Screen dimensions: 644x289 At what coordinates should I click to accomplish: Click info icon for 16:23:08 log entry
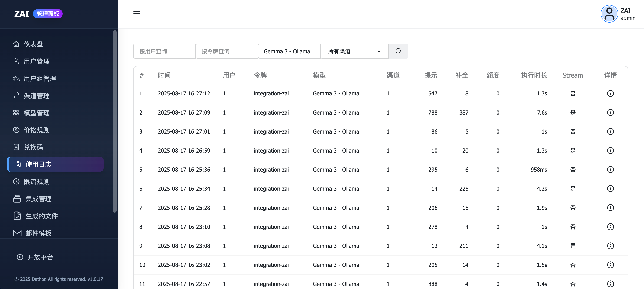tap(610, 246)
